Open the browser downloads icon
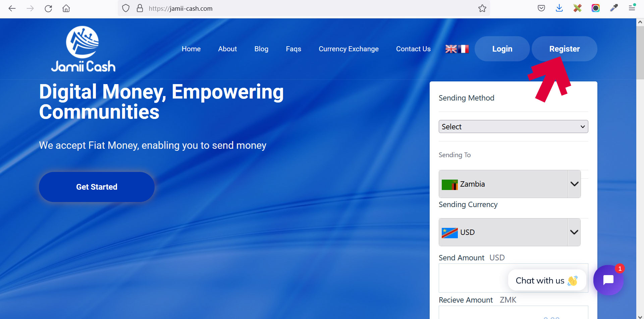Screen dimensions: 644x319 coord(559,8)
